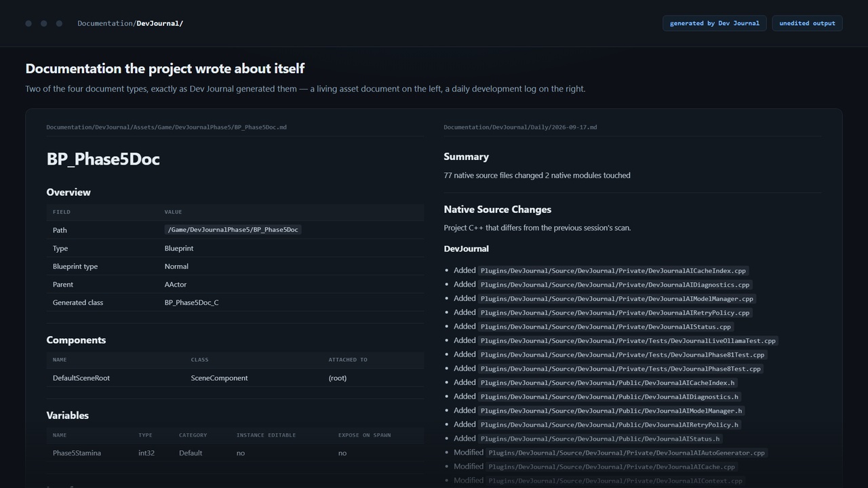Image resolution: width=868 pixels, height=488 pixels.
Task: Select the DefaultSceneRoot component name
Action: click(81, 378)
